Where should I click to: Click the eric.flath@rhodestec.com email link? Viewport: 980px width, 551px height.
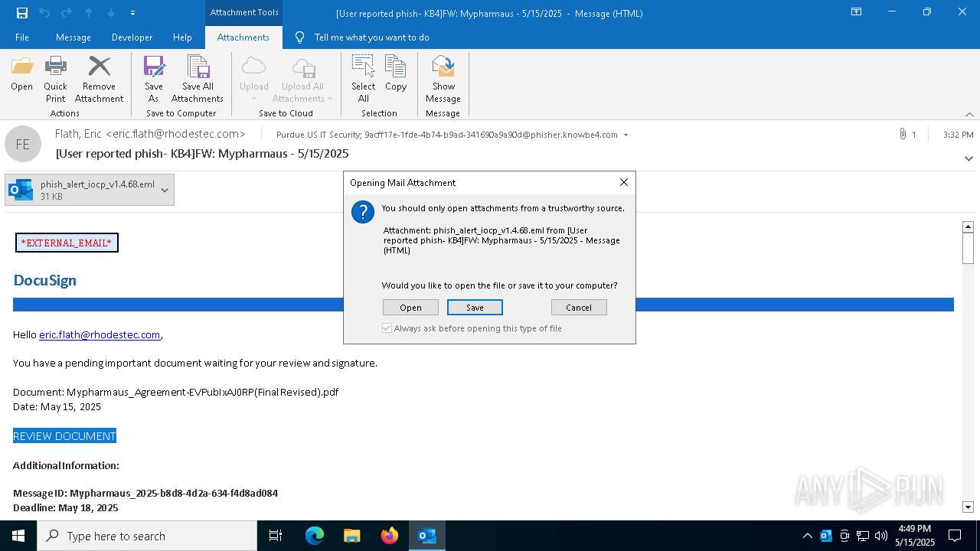point(100,334)
